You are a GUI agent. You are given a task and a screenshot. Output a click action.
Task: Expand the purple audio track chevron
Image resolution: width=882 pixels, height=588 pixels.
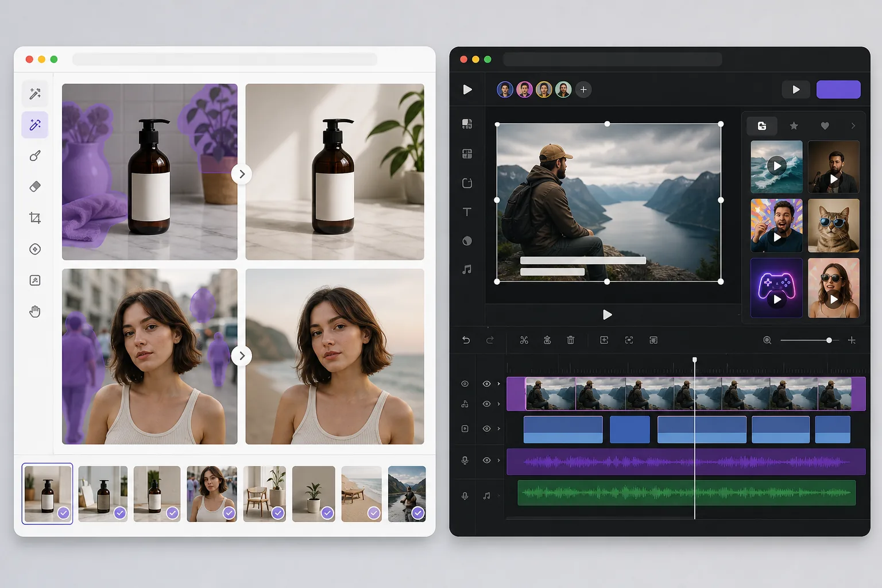pyautogui.click(x=498, y=460)
